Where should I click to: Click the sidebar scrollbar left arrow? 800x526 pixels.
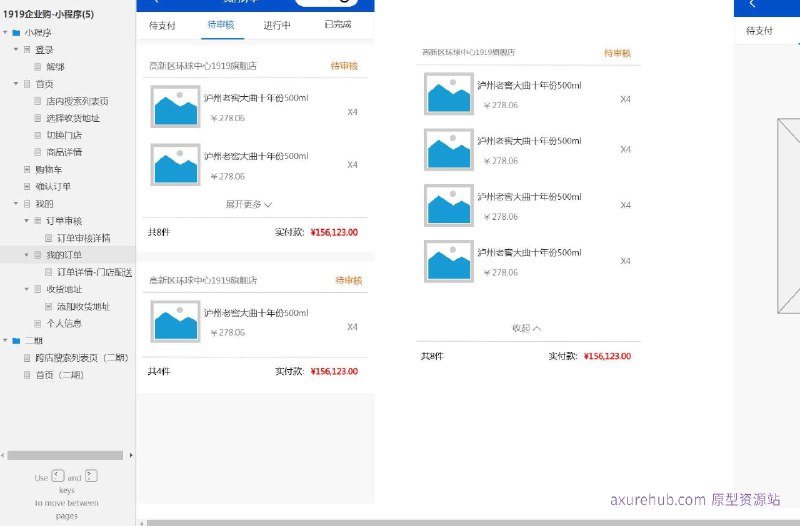point(3,455)
